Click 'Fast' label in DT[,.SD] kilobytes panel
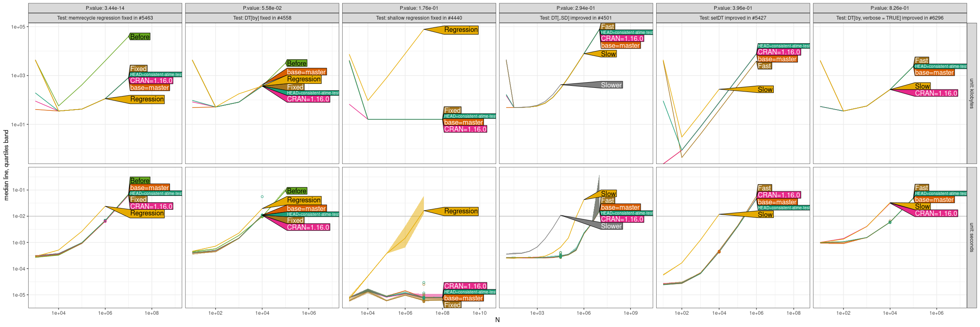 tap(608, 27)
